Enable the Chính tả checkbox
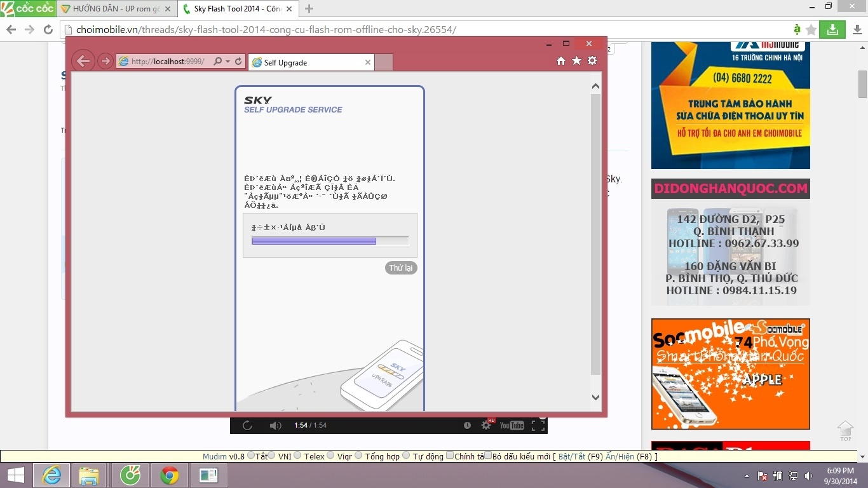868x488 pixels. [450, 456]
